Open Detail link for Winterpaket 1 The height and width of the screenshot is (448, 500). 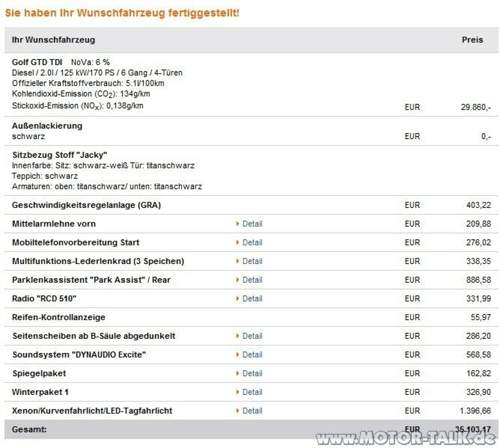252,392
